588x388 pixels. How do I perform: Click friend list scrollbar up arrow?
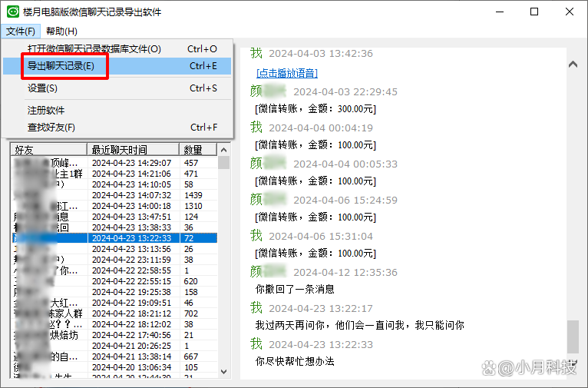coord(224,150)
